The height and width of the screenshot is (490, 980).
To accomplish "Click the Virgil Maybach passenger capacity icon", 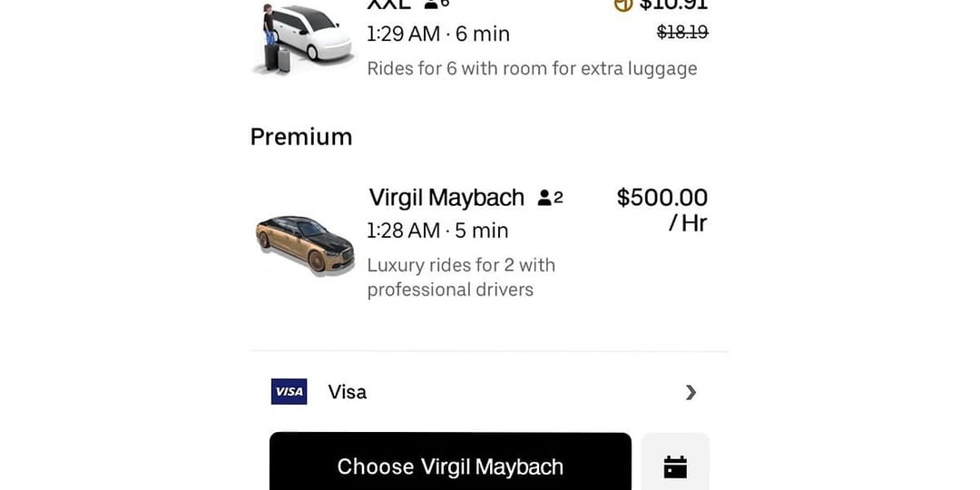I will 550,197.
